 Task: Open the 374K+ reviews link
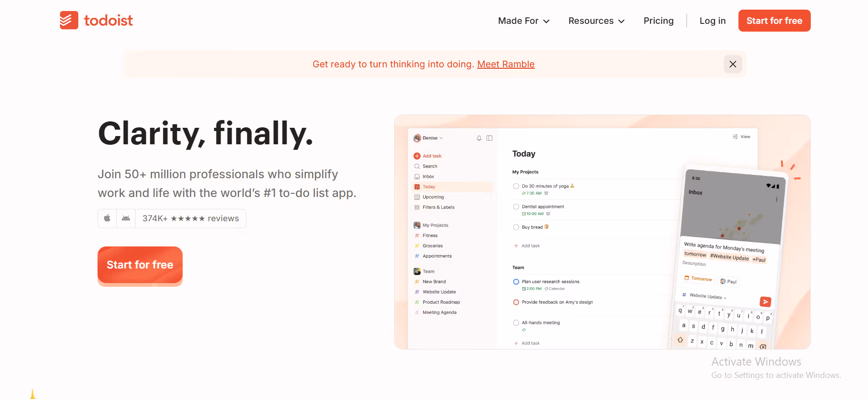190,219
